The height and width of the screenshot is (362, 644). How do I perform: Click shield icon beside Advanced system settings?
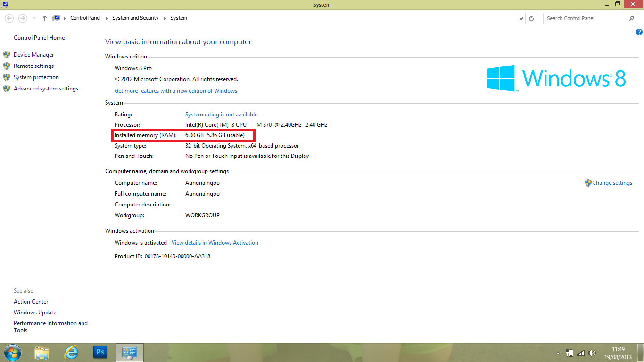pos(7,89)
